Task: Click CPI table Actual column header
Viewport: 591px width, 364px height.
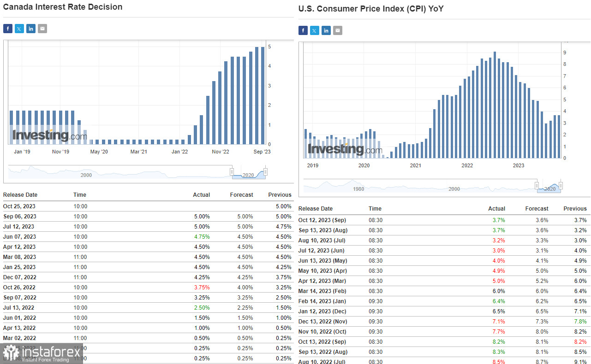Action: tap(496, 209)
